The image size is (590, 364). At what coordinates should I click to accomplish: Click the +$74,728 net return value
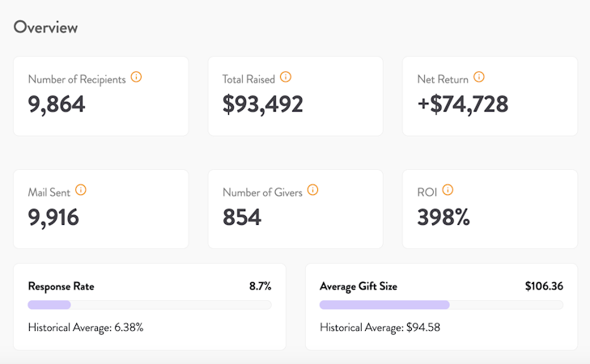tap(463, 104)
